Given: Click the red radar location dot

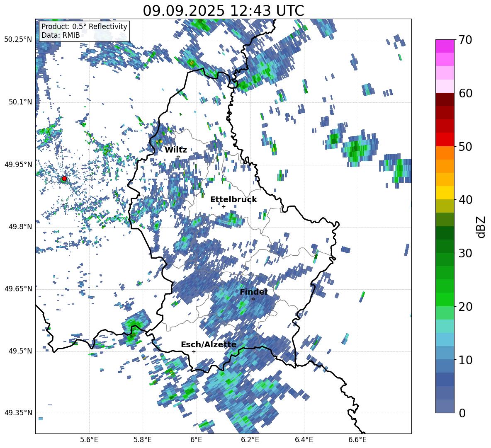Looking at the screenshot, I should [64, 179].
